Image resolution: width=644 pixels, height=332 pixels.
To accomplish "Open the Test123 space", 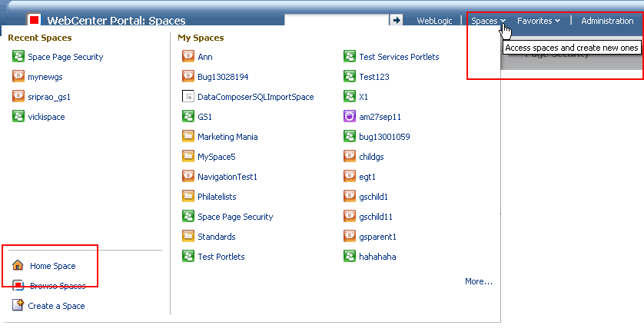I will tap(374, 77).
